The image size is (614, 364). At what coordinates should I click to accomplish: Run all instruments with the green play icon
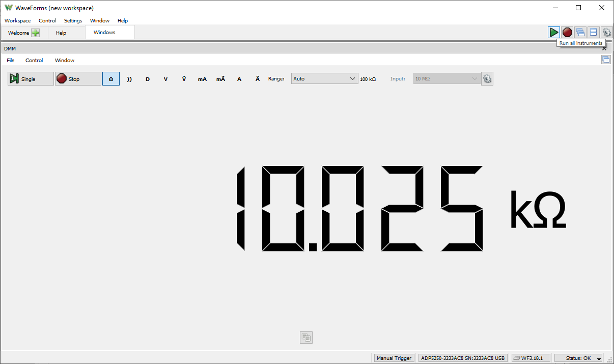click(553, 33)
